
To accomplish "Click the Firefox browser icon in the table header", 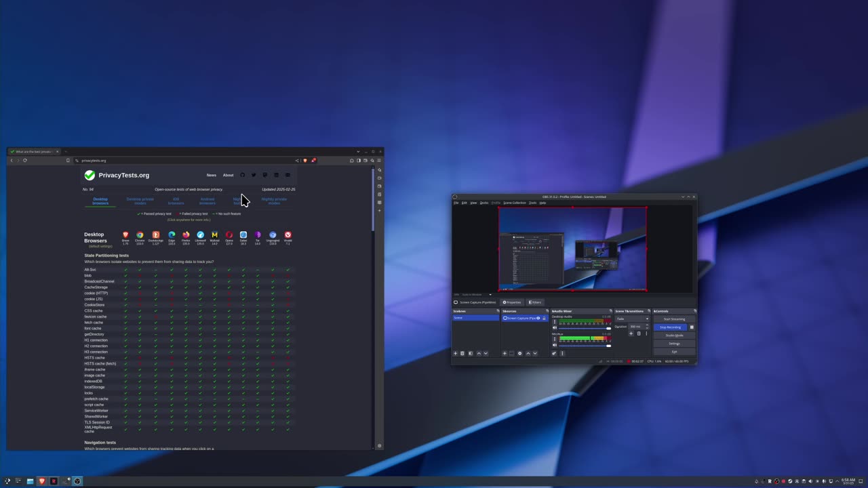I will (x=186, y=235).
